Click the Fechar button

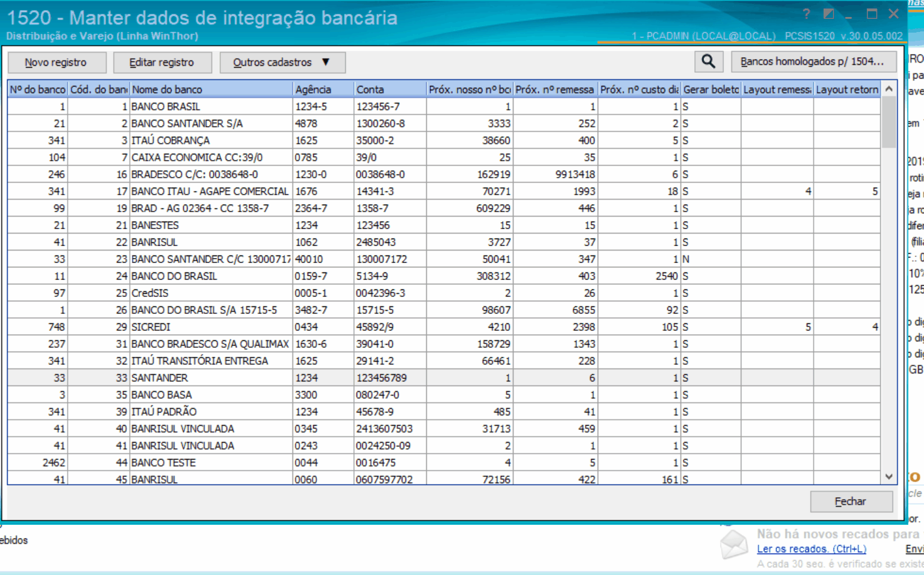pyautogui.click(x=851, y=501)
